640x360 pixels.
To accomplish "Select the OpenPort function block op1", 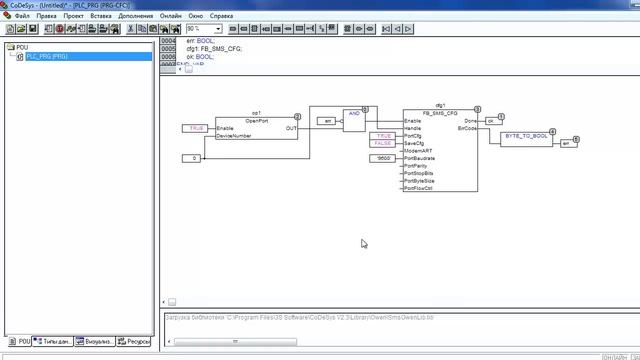I will click(257, 129).
